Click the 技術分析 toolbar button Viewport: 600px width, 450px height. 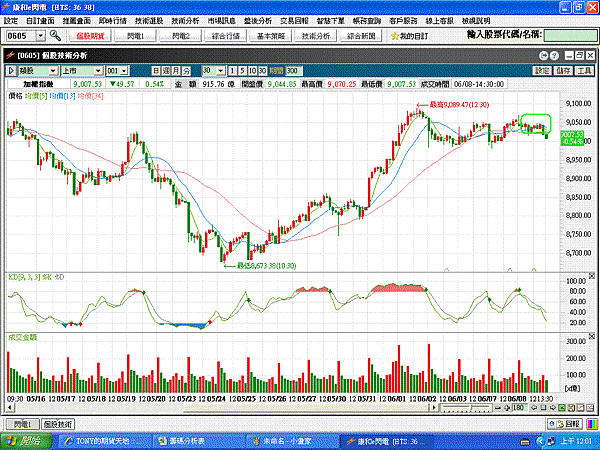316,36
